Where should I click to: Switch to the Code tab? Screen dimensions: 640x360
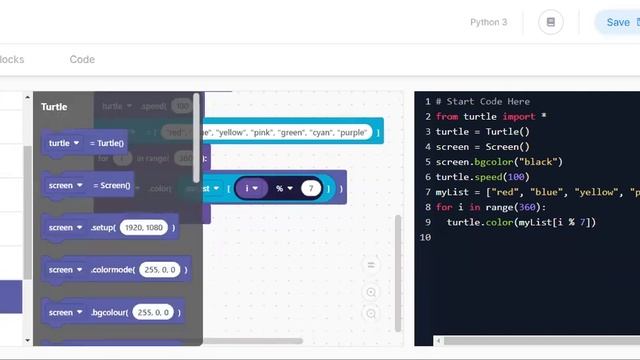[82, 60]
